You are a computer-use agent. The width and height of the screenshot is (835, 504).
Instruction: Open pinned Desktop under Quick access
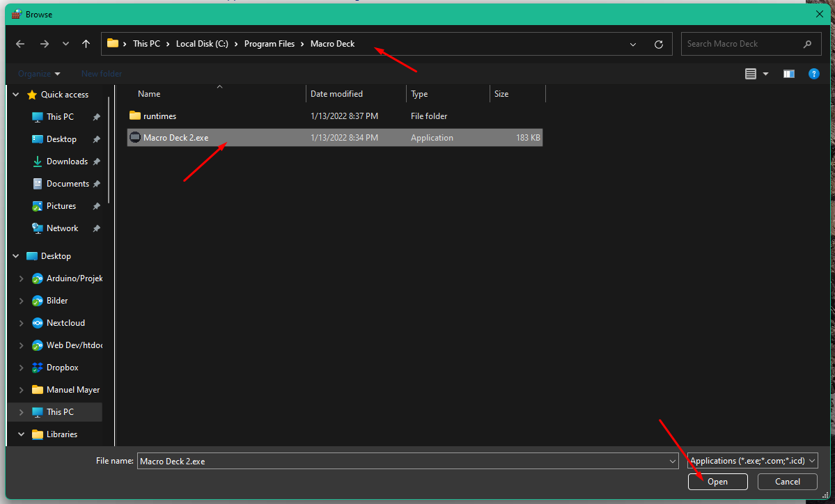[x=61, y=139]
